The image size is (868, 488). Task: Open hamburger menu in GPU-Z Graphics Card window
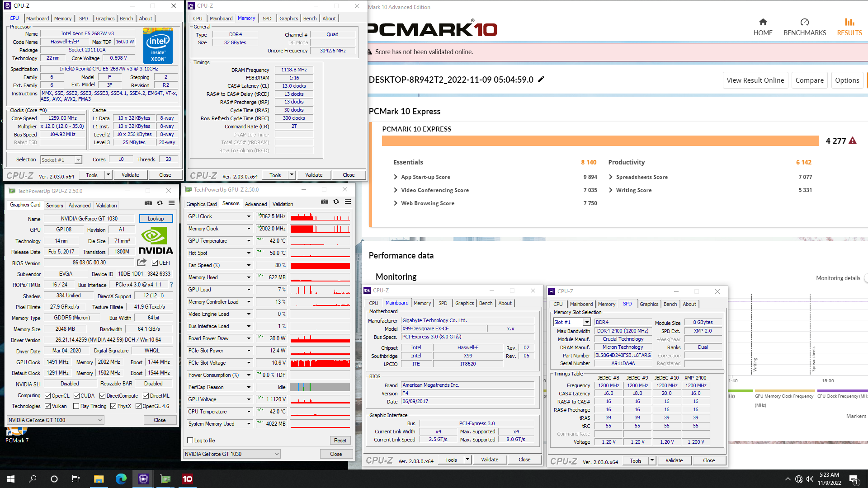pos(171,203)
